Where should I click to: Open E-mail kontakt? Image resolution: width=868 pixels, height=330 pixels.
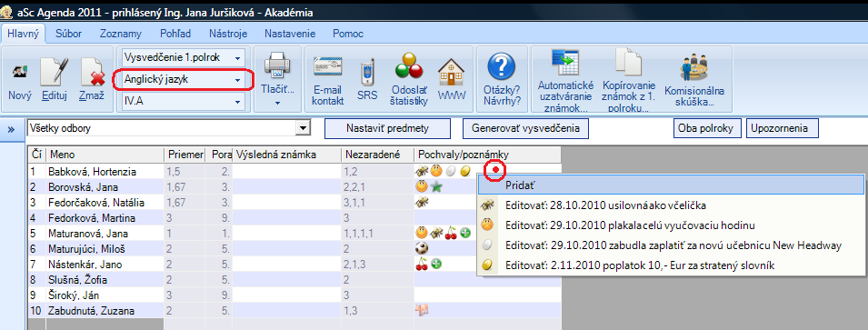click(328, 81)
